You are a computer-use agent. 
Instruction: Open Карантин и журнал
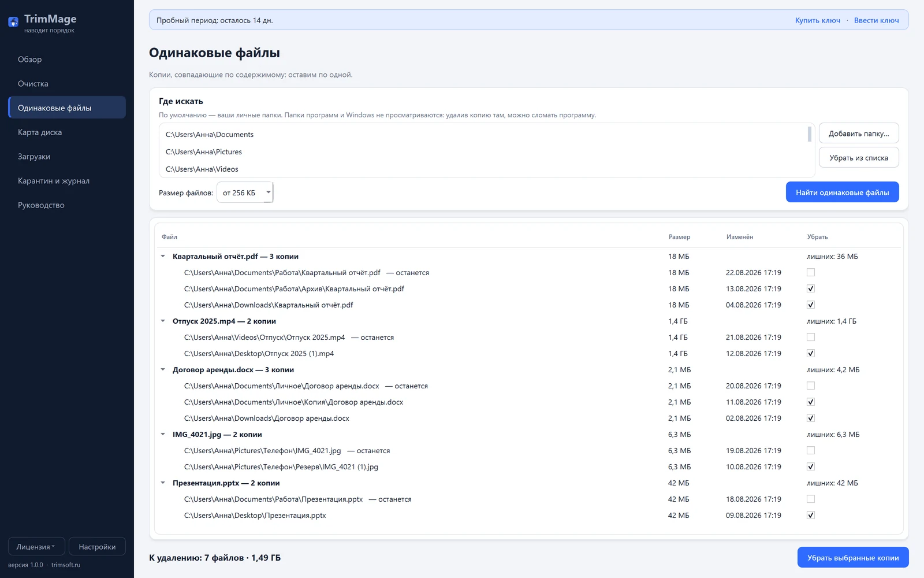coord(67,180)
